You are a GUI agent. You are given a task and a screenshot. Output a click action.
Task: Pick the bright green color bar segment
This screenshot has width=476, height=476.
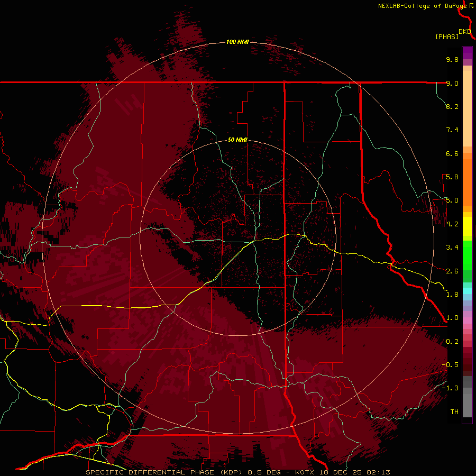pos(467,255)
